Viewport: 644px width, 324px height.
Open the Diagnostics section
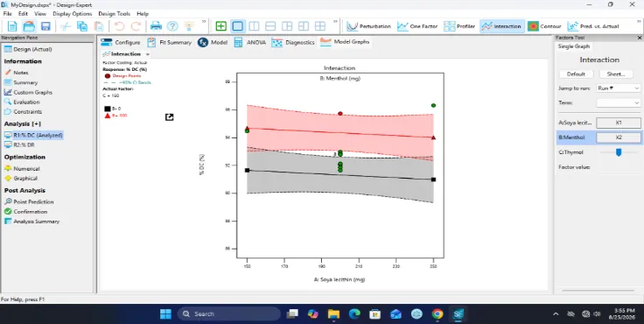tap(293, 42)
